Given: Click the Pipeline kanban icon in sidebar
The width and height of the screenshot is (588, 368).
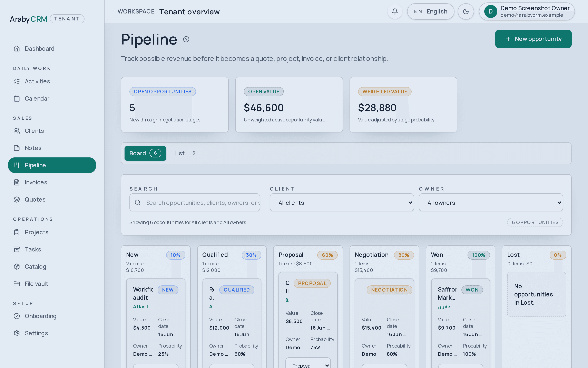Looking at the screenshot, I should pyautogui.click(x=17, y=165).
